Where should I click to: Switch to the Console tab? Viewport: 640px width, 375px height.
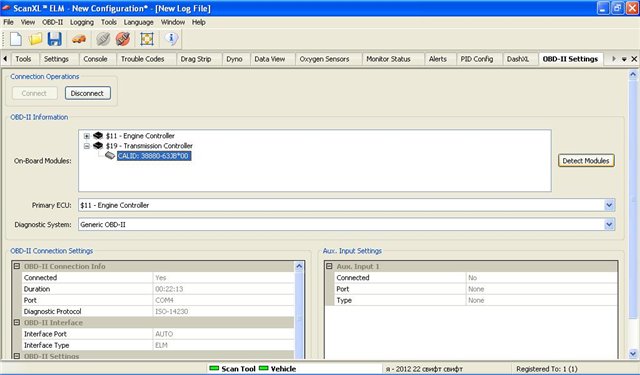[95, 59]
